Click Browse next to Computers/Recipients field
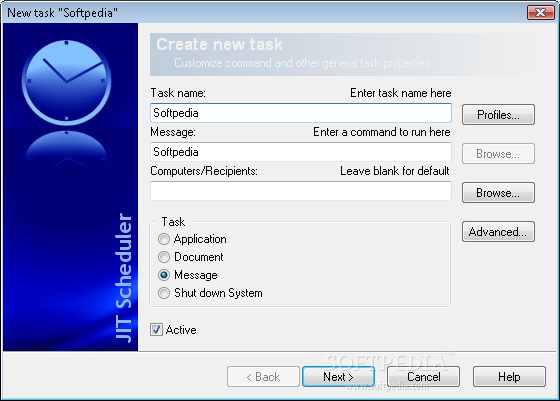This screenshot has height=401, width=560. pos(498,192)
